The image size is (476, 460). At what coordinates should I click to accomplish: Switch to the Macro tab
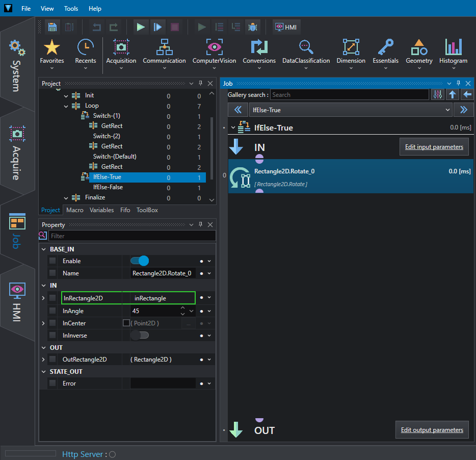click(x=75, y=210)
